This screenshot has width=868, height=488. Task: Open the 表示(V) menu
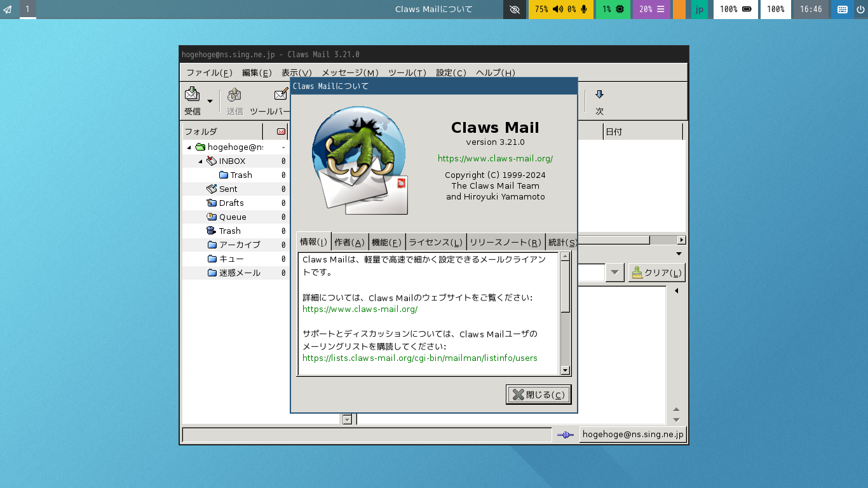[x=297, y=72]
